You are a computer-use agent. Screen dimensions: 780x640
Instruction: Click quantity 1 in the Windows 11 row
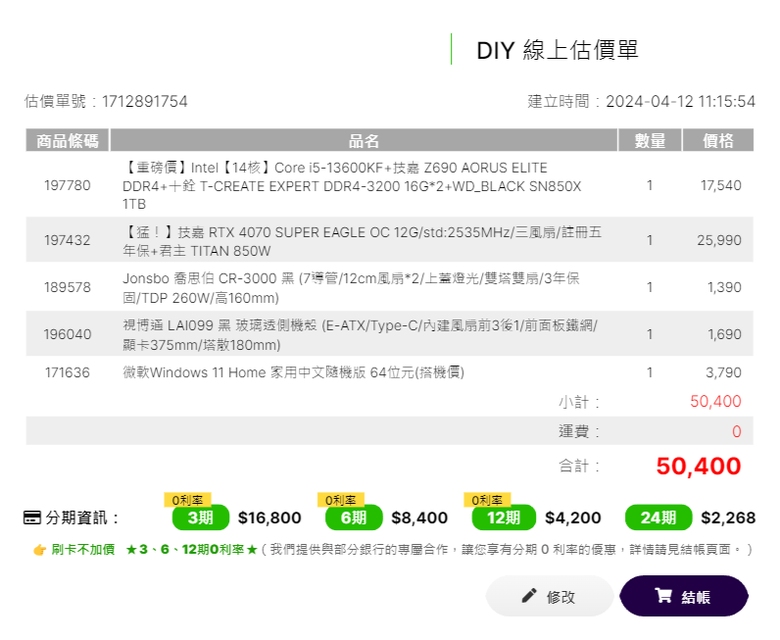[650, 372]
